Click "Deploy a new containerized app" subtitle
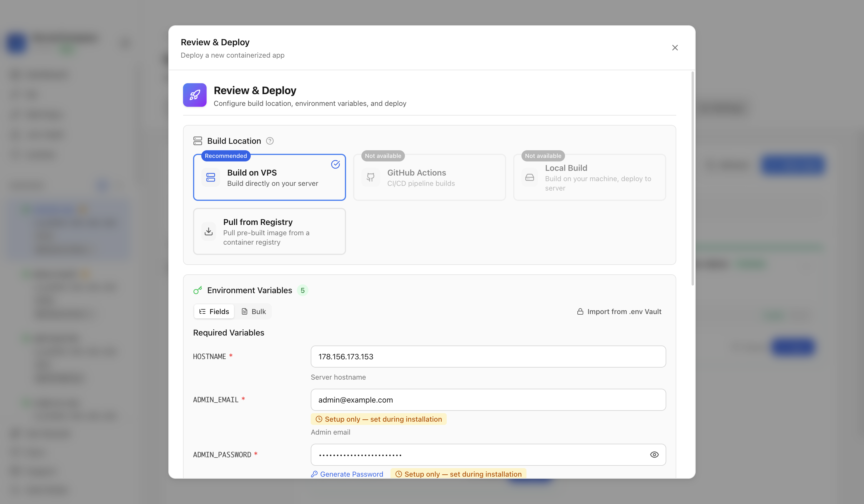Screen dimensions: 864x504 pyautogui.click(x=232, y=55)
